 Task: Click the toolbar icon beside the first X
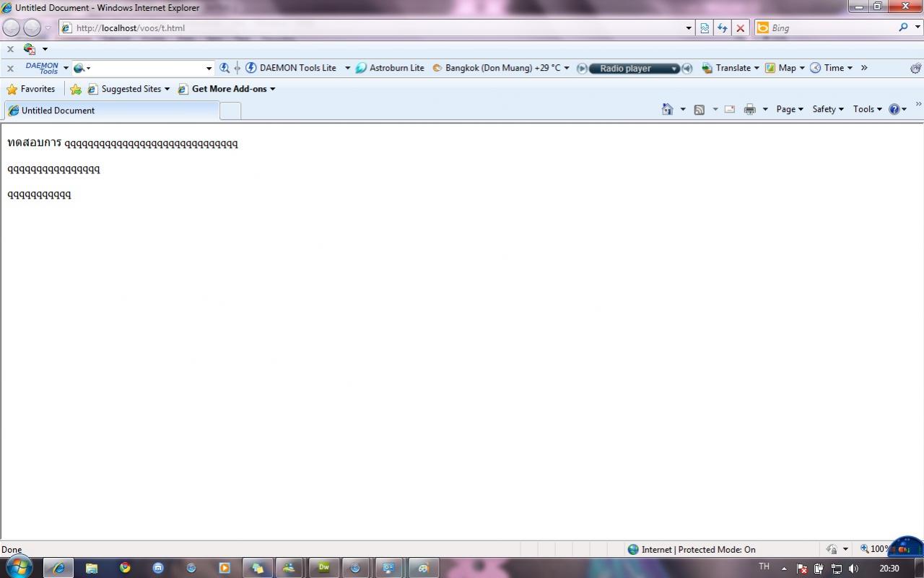[x=30, y=49]
